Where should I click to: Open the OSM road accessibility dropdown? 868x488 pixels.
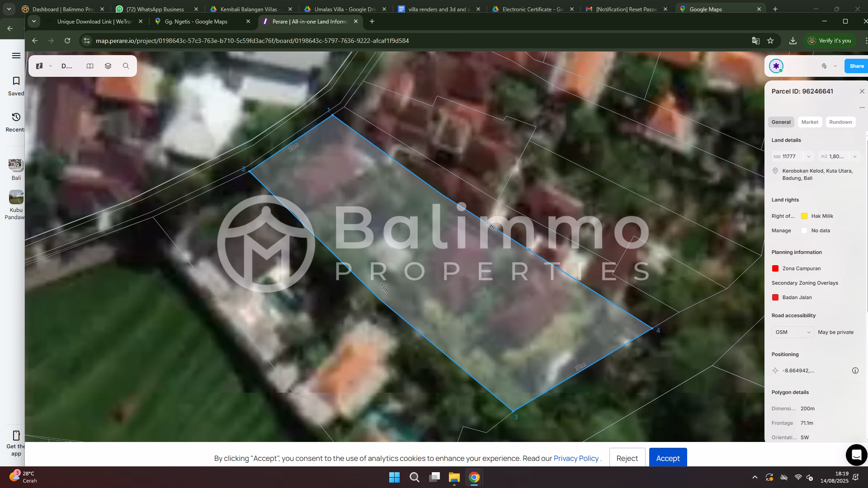(x=793, y=332)
